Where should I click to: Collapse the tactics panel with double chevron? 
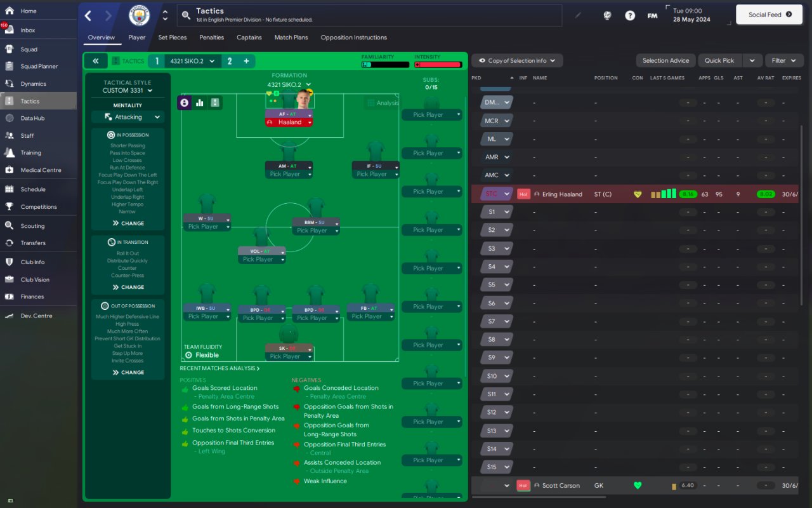pos(95,61)
